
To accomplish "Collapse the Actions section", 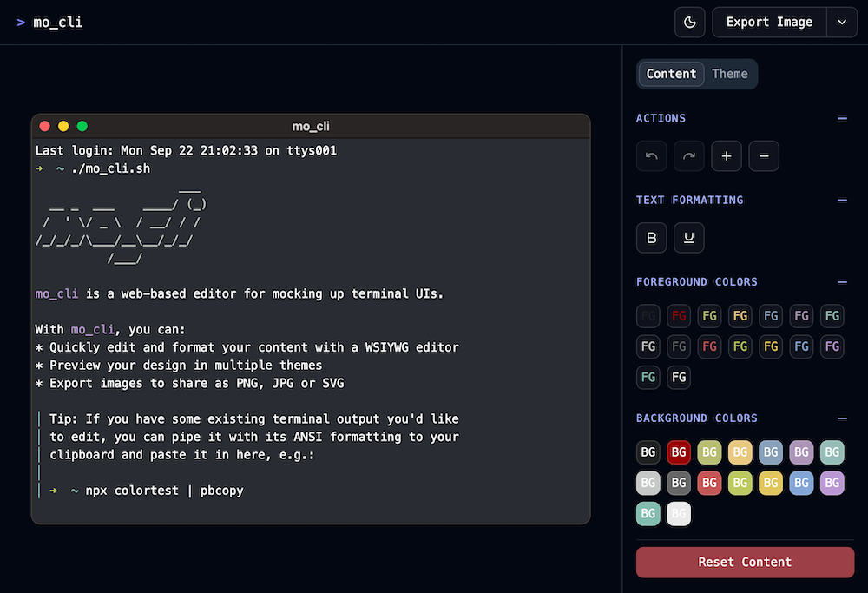I will pos(841,118).
